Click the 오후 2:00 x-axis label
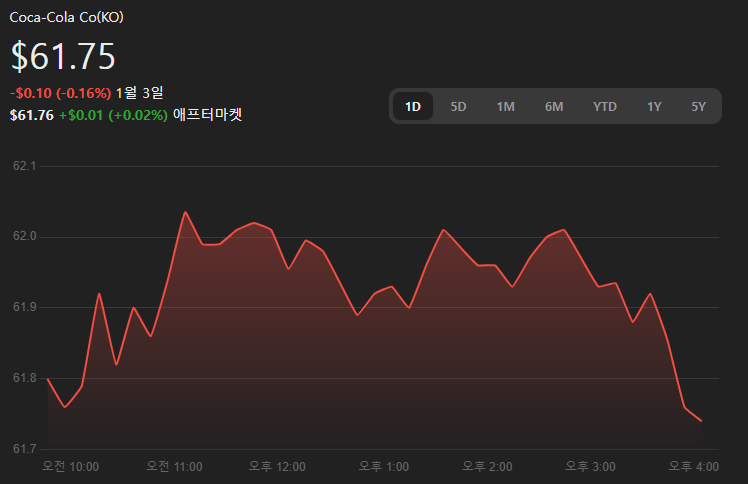This screenshot has width=748, height=484. [x=487, y=466]
